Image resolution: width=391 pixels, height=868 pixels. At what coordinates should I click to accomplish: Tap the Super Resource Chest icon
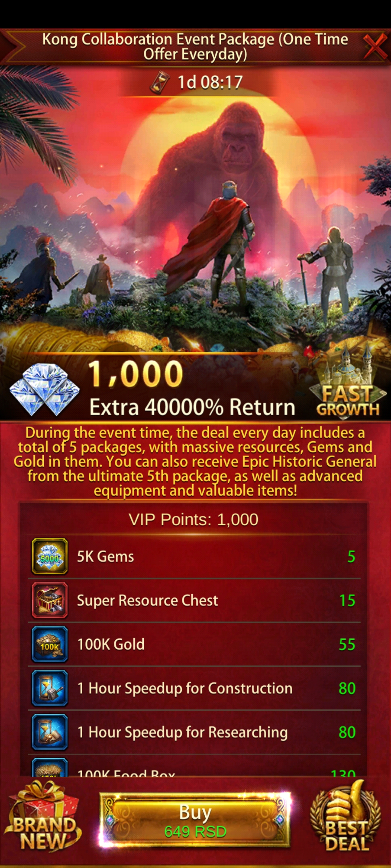(50, 600)
